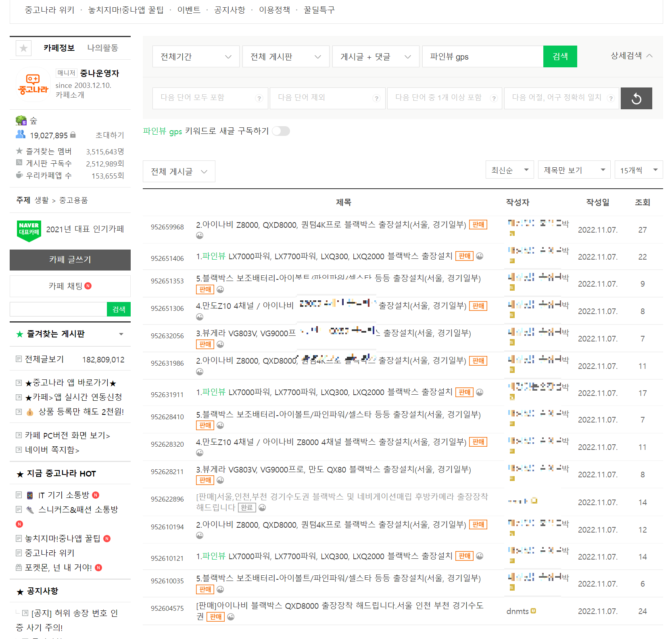Switch to the 나의활동 tab
This screenshot has height=639, width=672.
[x=103, y=48]
